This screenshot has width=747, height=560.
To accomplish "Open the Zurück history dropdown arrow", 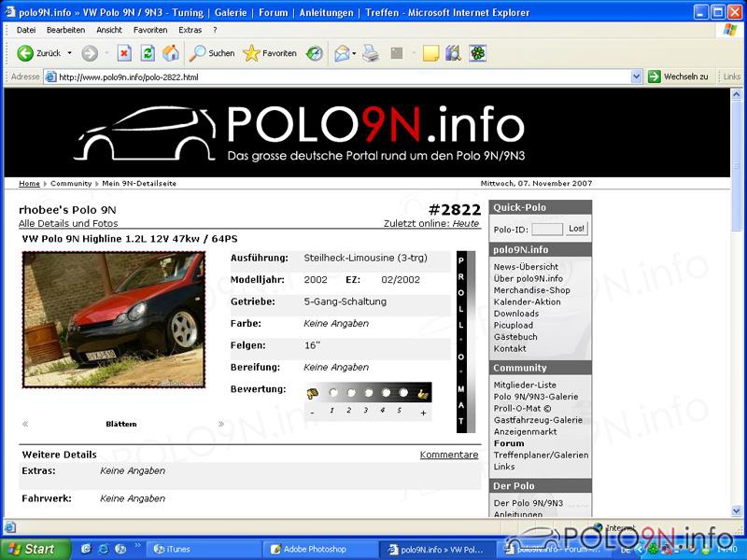I will [69, 53].
